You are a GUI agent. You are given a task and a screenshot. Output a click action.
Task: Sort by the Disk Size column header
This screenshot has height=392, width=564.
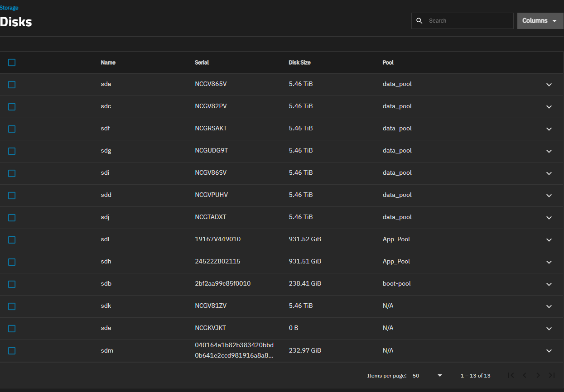[299, 62]
